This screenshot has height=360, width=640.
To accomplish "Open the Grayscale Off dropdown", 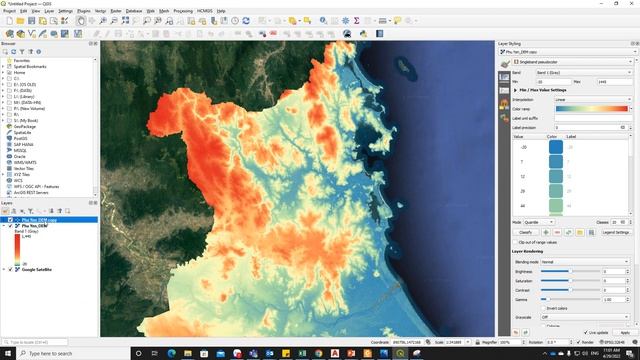I will (584, 317).
